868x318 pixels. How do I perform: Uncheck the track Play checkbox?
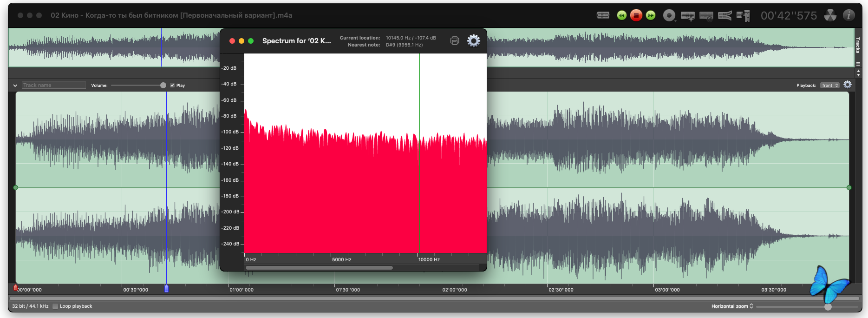pos(172,86)
